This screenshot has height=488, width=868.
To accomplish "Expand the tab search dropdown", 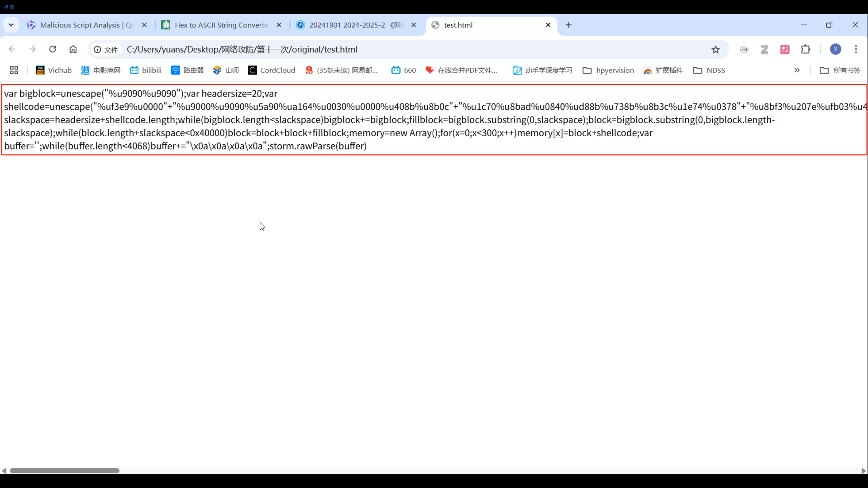I will pyautogui.click(x=11, y=25).
